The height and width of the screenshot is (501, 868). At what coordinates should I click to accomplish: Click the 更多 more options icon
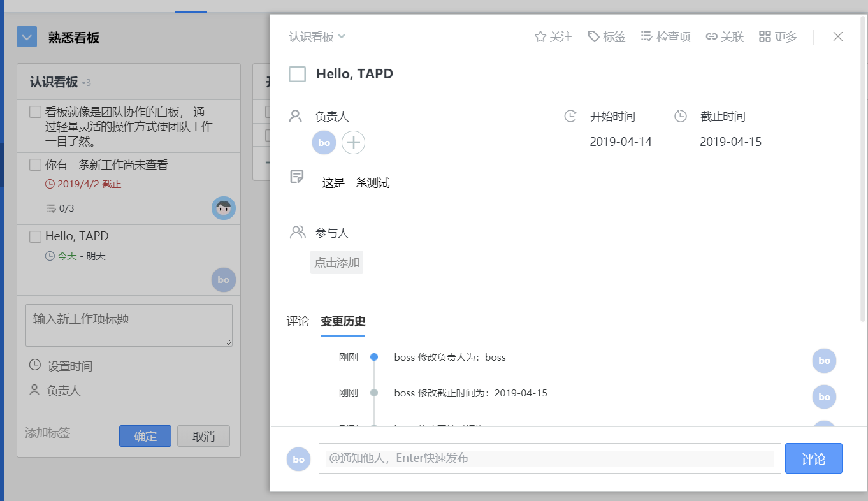(764, 36)
